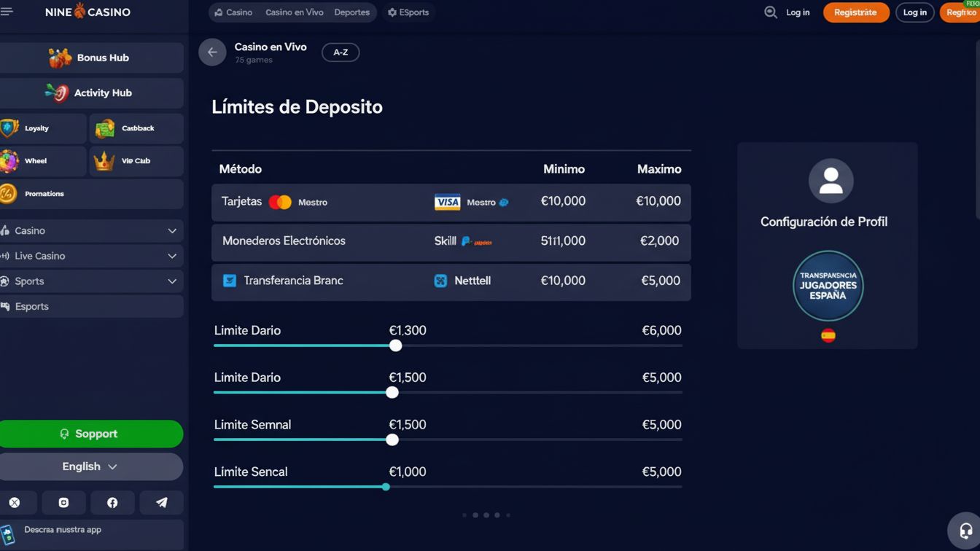
Task: Open the X social link
Action: coord(15,503)
